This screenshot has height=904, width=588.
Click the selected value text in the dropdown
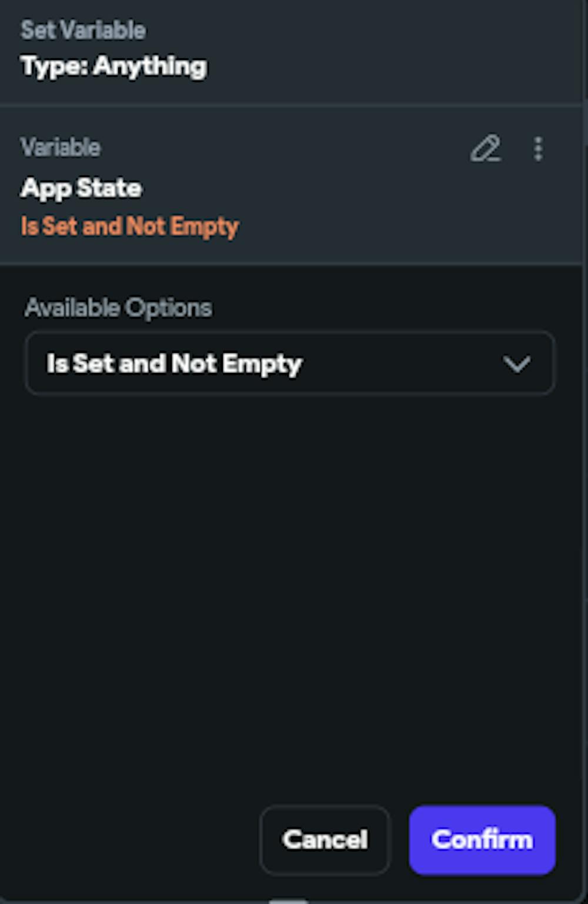click(x=174, y=364)
